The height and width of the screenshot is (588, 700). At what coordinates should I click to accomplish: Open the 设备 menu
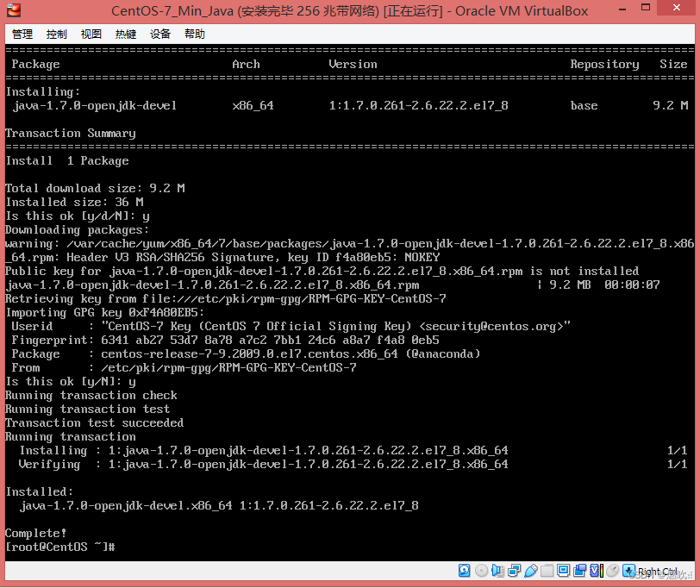pos(160,34)
